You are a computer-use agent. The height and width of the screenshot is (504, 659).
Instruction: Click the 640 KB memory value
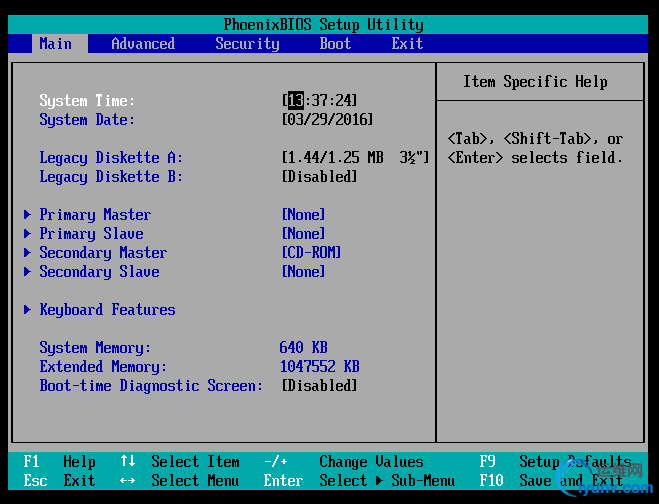[x=303, y=348]
